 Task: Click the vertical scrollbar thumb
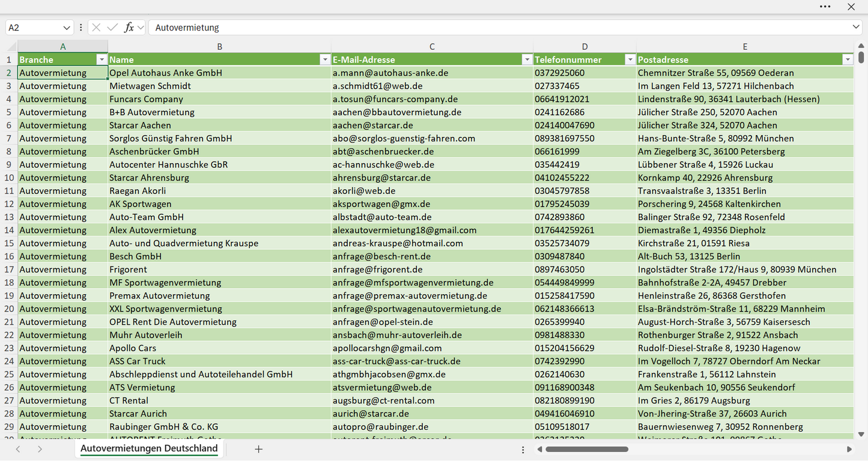click(861, 58)
